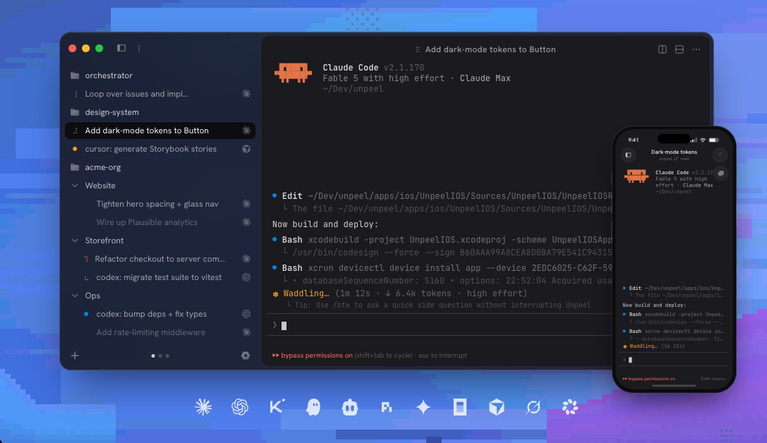Collapse the Ops group

coord(75,295)
